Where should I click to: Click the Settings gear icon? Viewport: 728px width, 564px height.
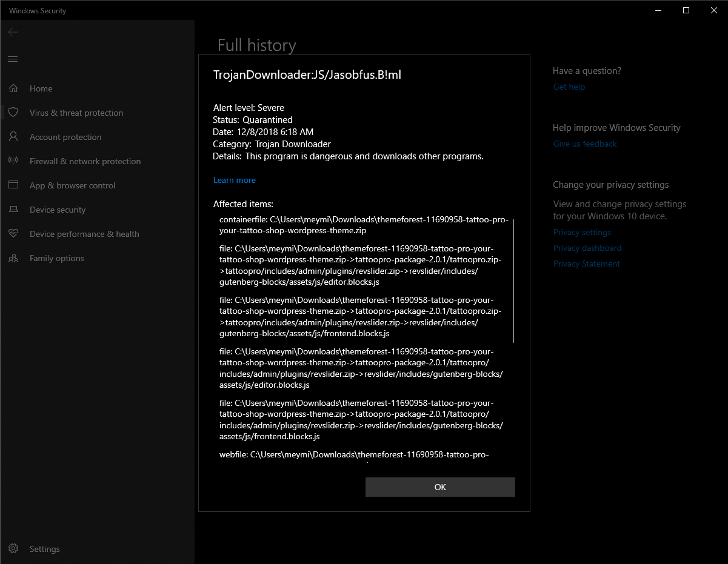(13, 549)
